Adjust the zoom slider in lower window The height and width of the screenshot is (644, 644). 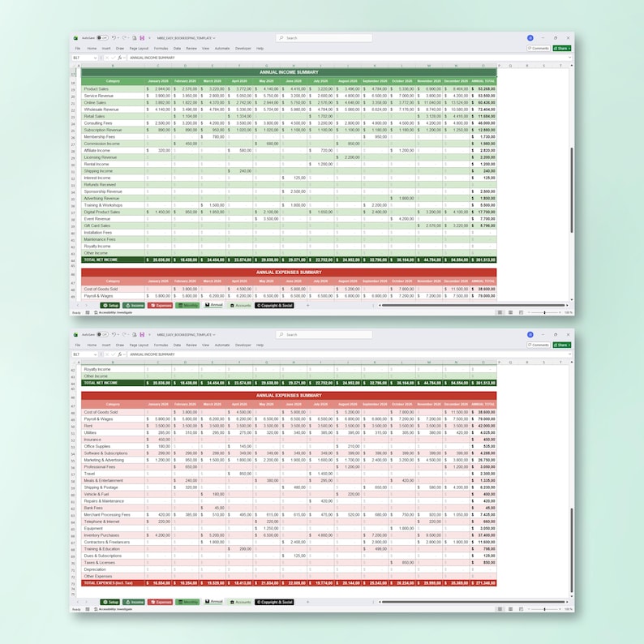tap(544, 609)
